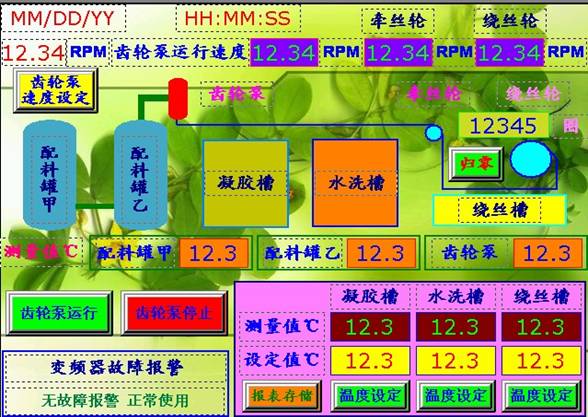Stop the pump with red 齿轮泵停止 button
Image resolution: width=588 pixels, height=417 pixels.
pos(174,313)
